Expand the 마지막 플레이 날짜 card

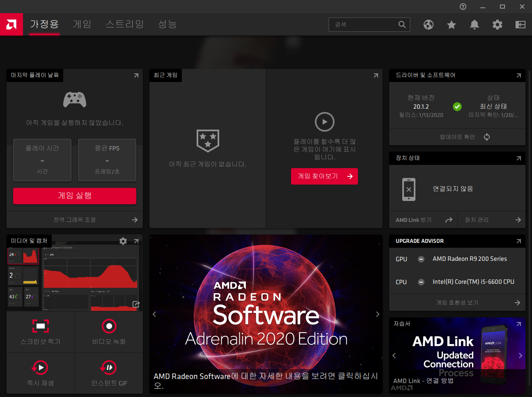[x=136, y=75]
